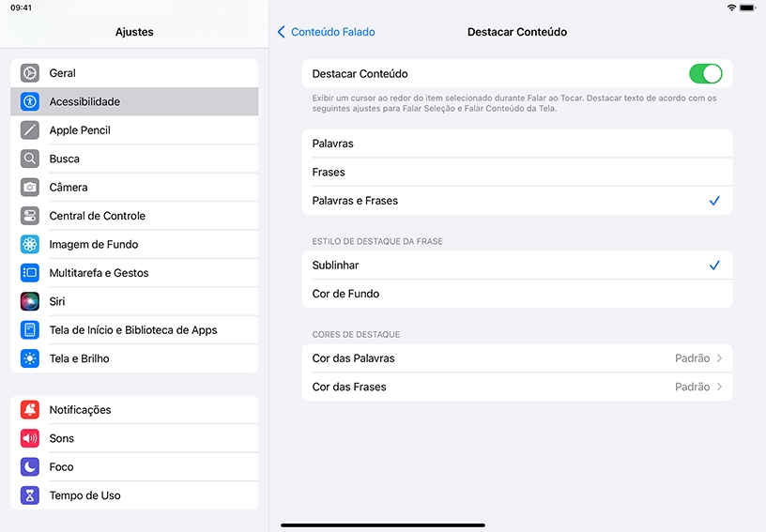Select the Palavras highlight option
The image size is (766, 532).
point(517,144)
